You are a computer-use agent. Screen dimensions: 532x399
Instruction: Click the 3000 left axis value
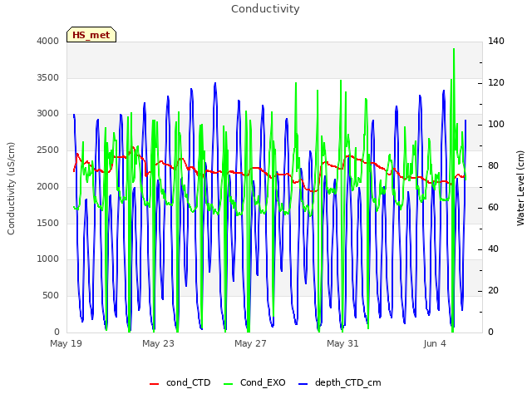pyautogui.click(x=48, y=113)
